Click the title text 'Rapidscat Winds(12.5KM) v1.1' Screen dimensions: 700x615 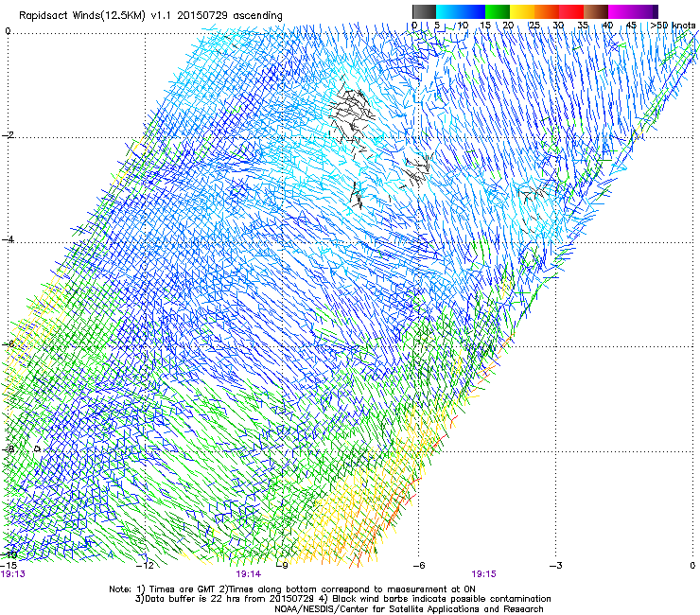click(96, 16)
